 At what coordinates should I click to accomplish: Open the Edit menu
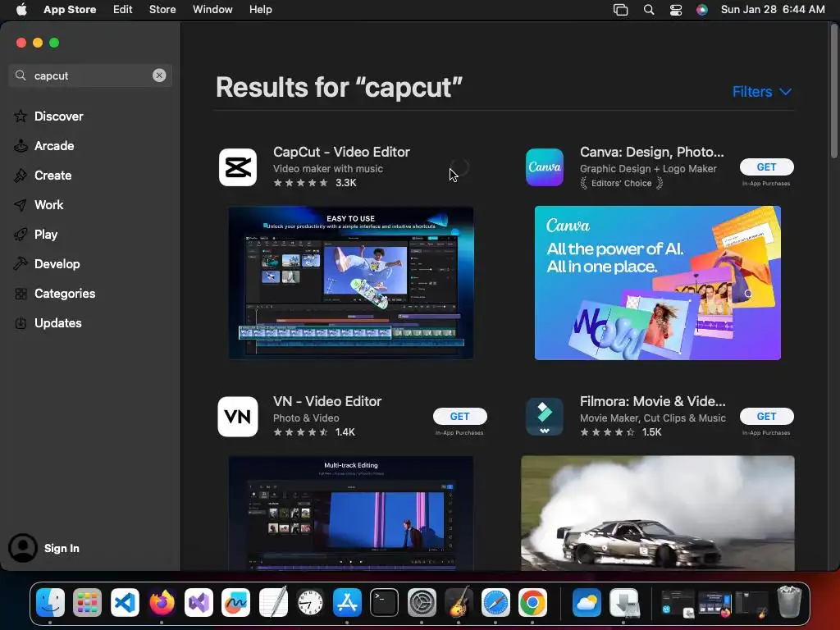[x=123, y=10]
